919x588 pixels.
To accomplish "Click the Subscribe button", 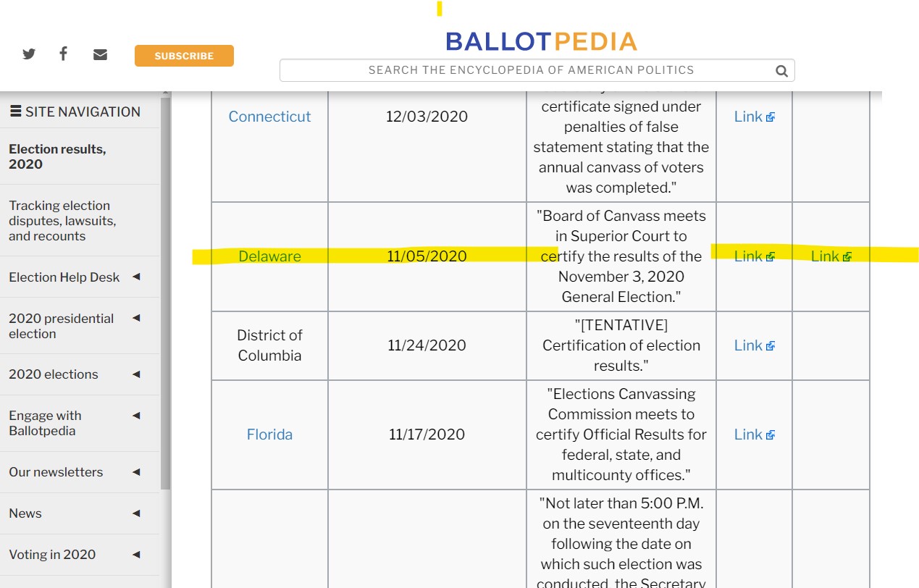I will click(184, 56).
